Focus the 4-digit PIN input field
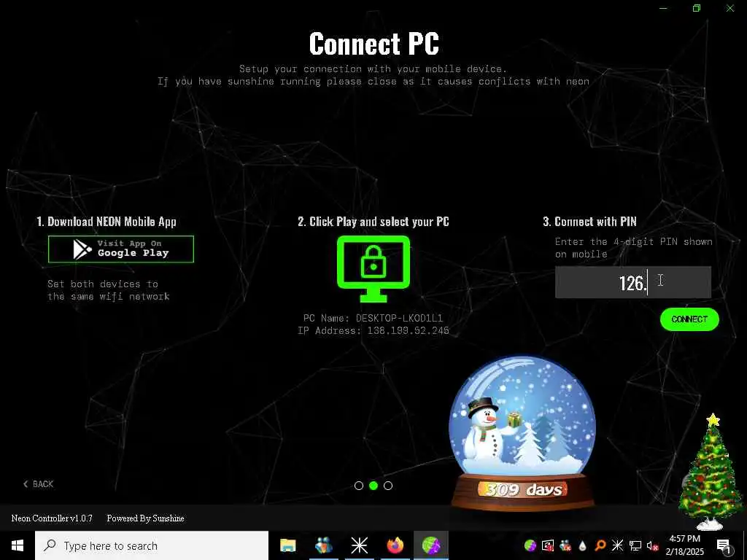Image resolution: width=747 pixels, height=560 pixels. tap(632, 282)
